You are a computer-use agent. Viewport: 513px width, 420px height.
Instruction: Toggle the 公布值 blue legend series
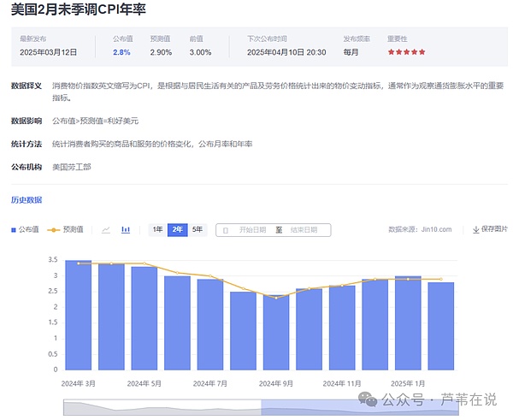tap(26, 229)
